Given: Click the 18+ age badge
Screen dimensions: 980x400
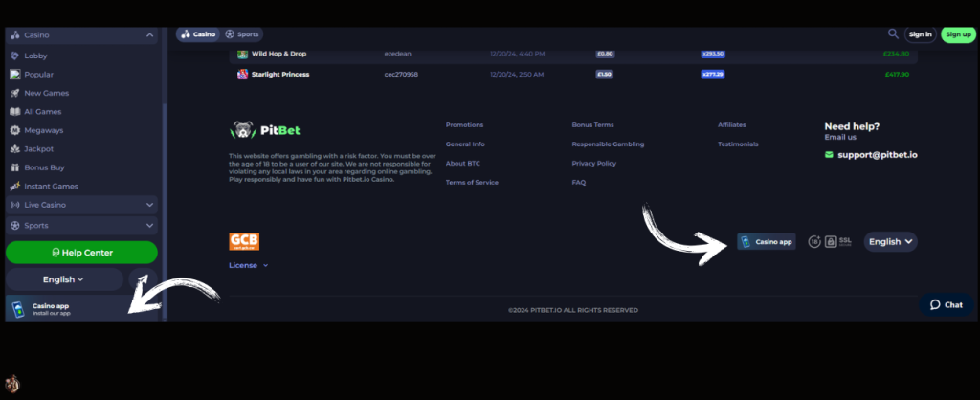Looking at the screenshot, I should [x=814, y=242].
